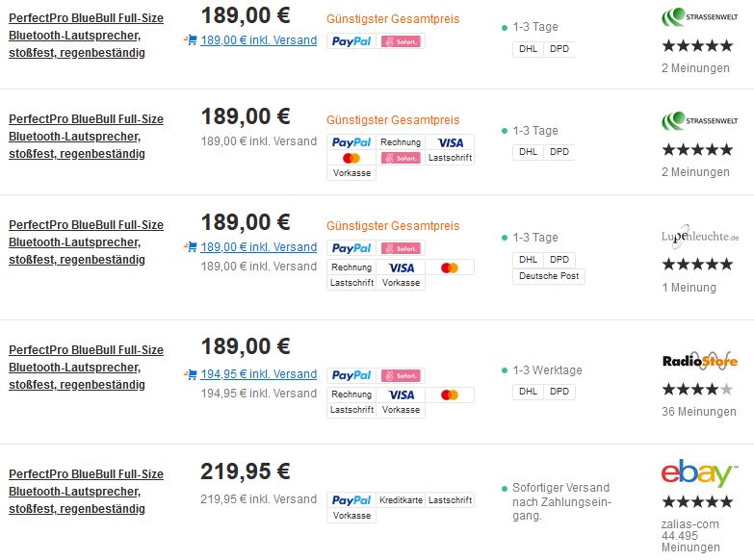
Task: Click the VISA icon in RadioStore offer
Action: 401,395
